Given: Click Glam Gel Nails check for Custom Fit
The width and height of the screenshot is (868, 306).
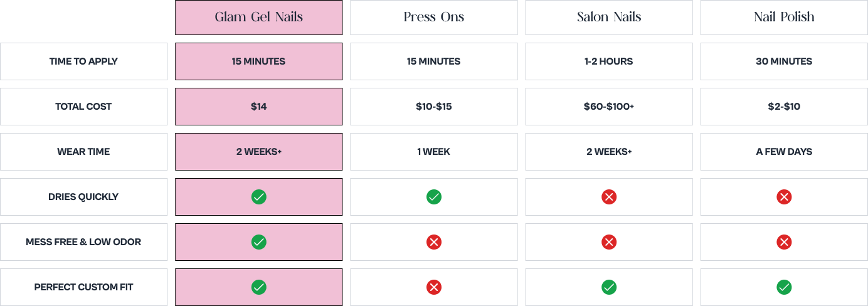Looking at the screenshot, I should pyautogui.click(x=258, y=287).
